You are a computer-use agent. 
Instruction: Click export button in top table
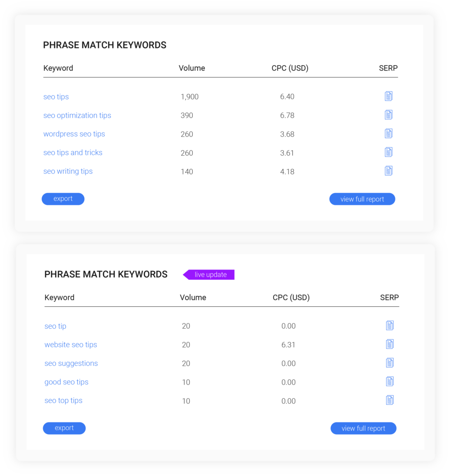pyautogui.click(x=63, y=199)
